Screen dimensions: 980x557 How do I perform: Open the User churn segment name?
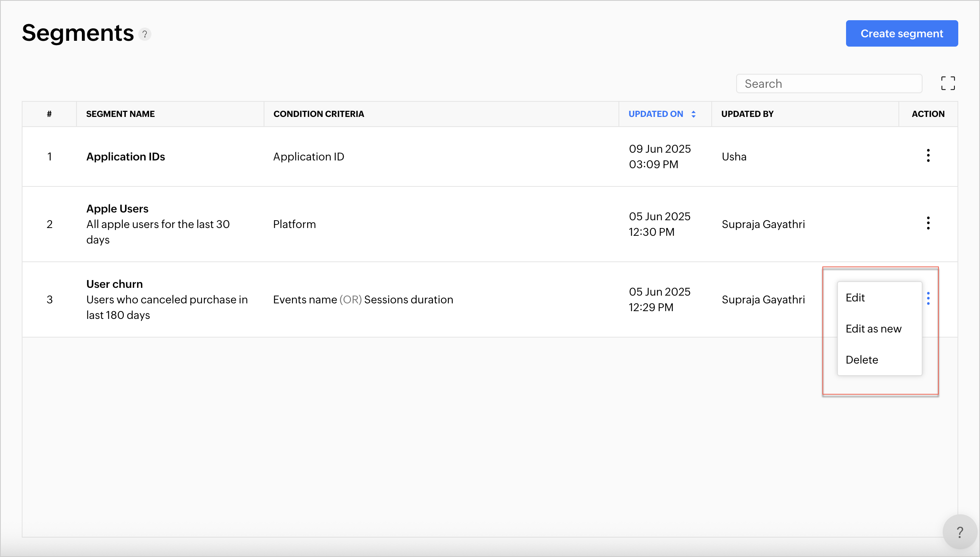coord(115,284)
